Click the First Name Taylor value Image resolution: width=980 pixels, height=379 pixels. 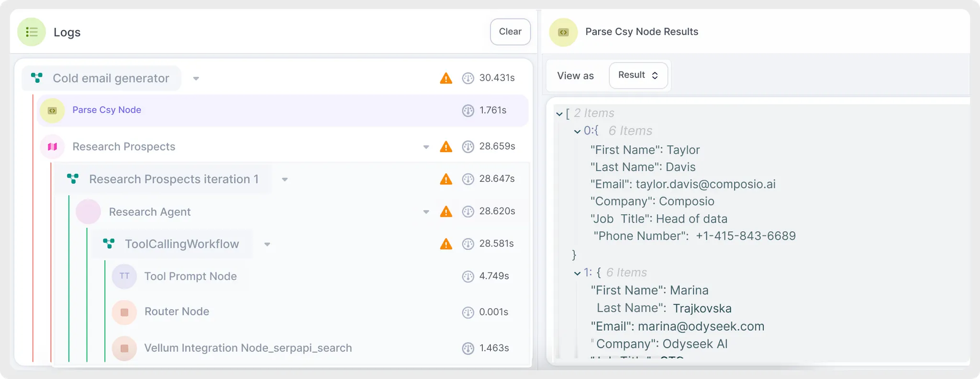point(683,150)
